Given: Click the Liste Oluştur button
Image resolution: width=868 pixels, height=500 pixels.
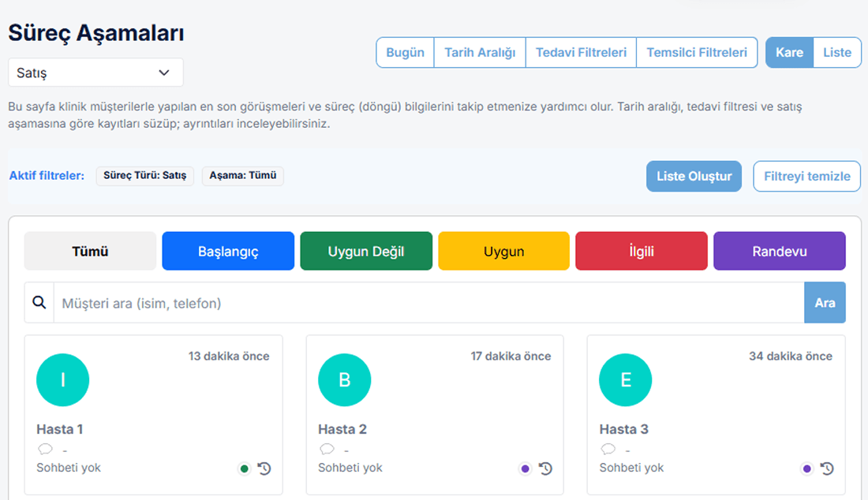Looking at the screenshot, I should click(694, 176).
